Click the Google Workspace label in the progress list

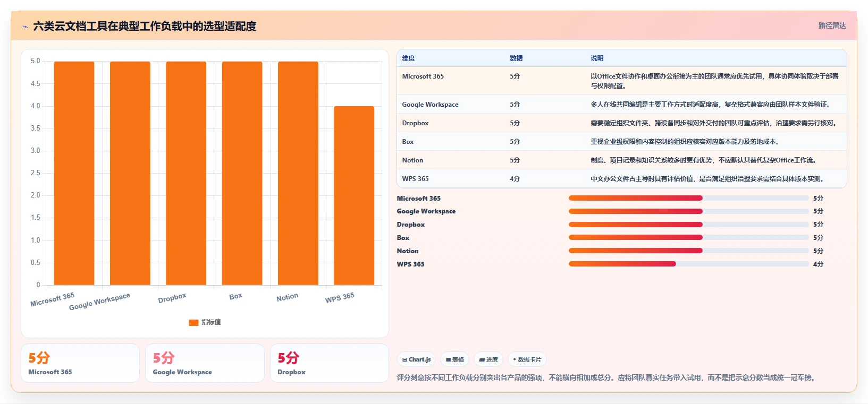click(x=426, y=211)
